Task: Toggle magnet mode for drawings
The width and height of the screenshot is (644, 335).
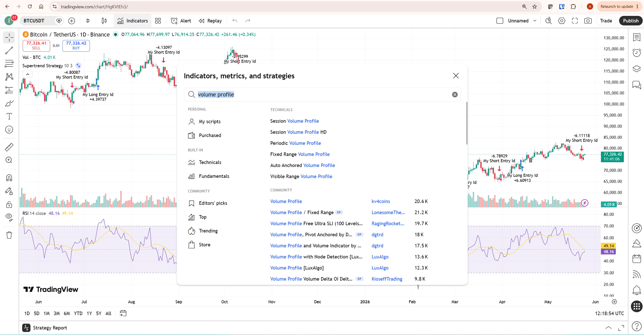Action: [9, 178]
